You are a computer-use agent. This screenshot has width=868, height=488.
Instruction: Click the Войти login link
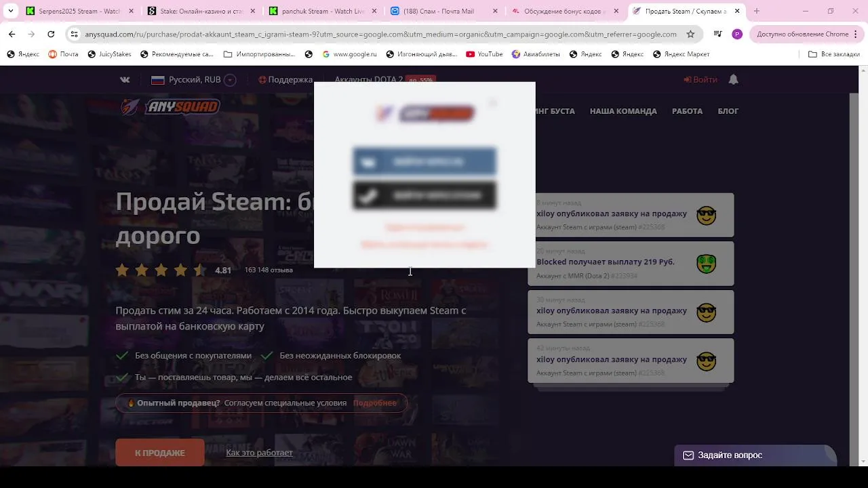click(701, 79)
